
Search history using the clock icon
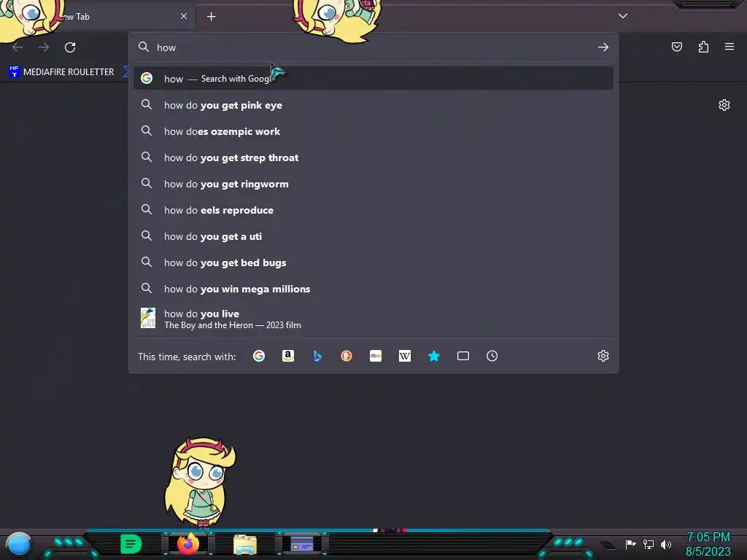[x=492, y=356]
